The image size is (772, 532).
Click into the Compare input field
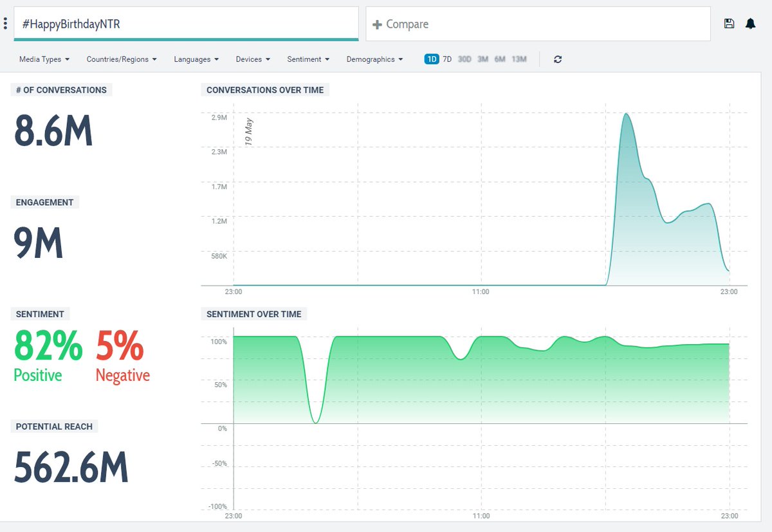[x=538, y=24]
